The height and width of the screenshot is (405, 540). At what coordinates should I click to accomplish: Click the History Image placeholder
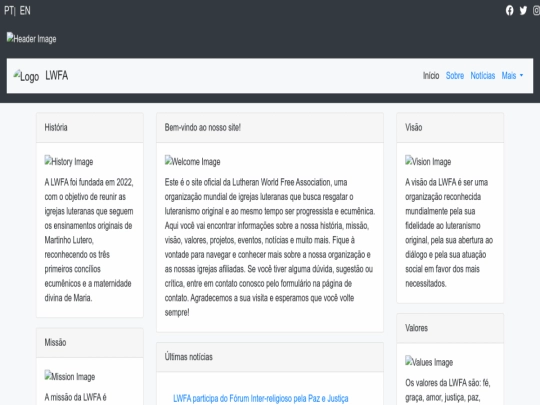pos(69,161)
